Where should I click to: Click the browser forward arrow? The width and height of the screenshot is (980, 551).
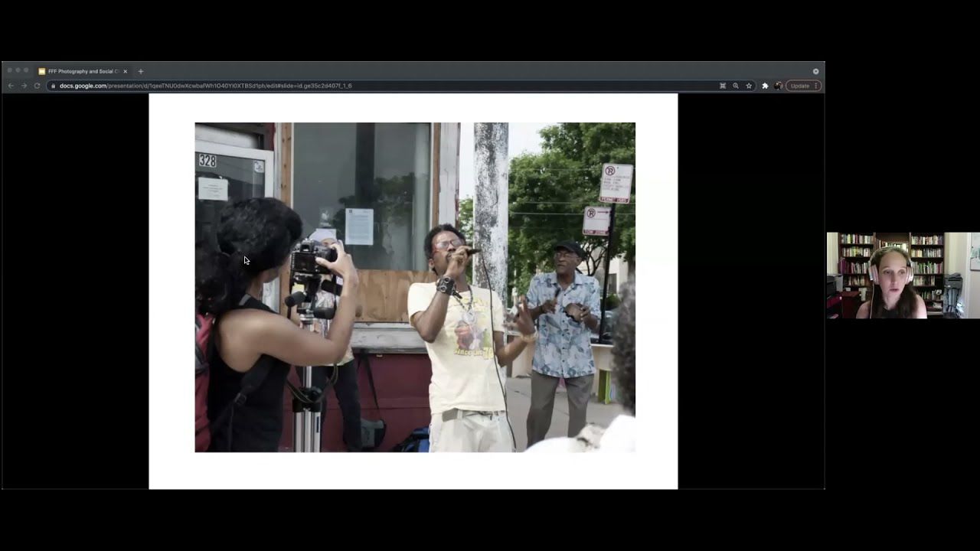[x=24, y=86]
